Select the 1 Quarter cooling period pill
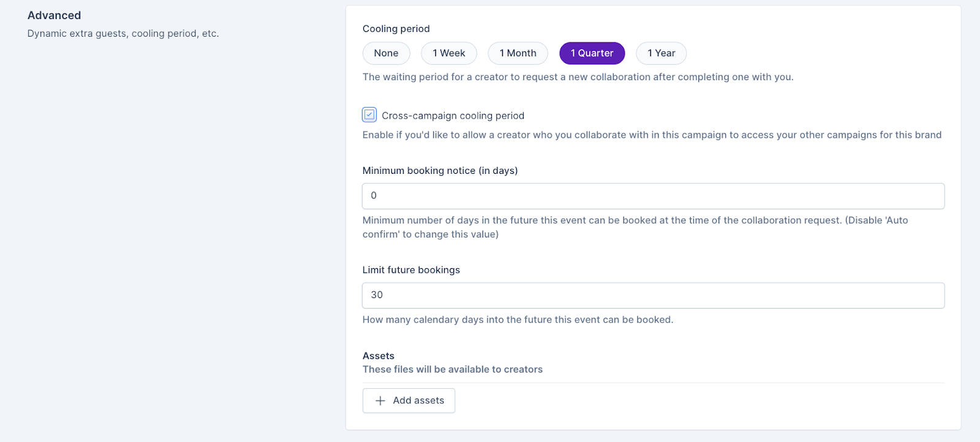The width and height of the screenshot is (980, 442). tap(592, 53)
